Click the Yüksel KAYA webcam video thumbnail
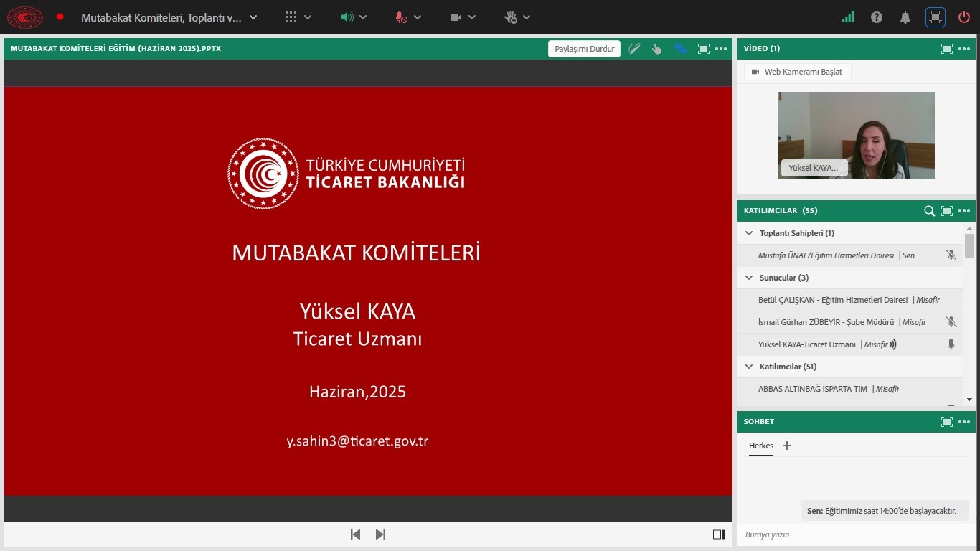The width and height of the screenshot is (980, 551). click(x=857, y=136)
